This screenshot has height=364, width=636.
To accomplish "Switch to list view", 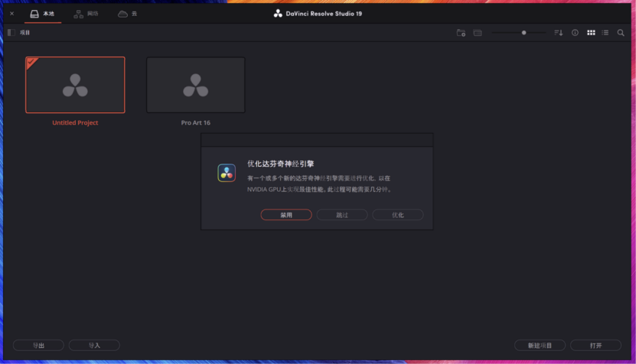I will 605,33.
